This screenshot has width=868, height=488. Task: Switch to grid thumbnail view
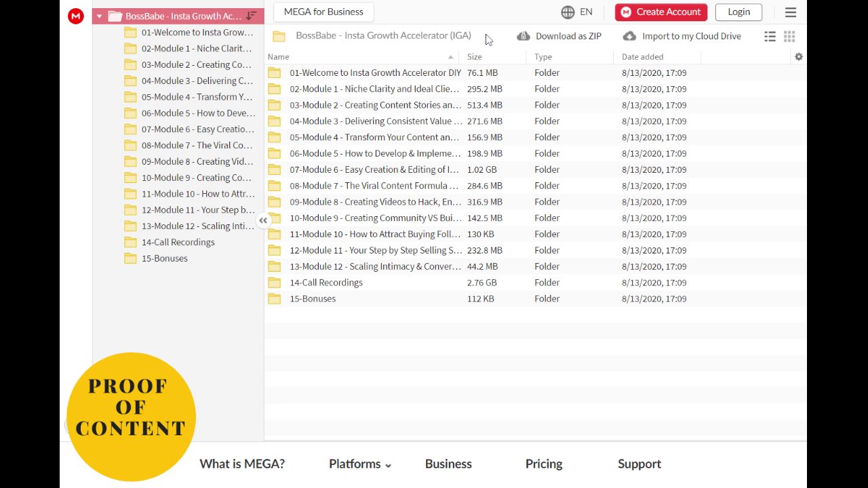click(x=789, y=37)
